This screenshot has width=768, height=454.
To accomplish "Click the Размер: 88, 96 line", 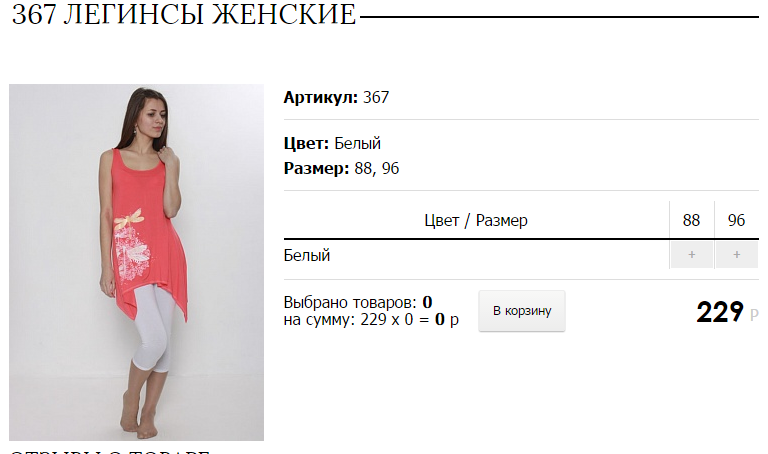I will click(x=341, y=168).
